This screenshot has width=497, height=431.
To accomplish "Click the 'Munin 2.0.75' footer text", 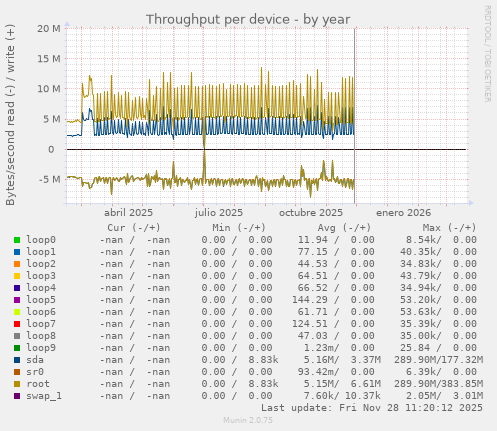I will (248, 420).
